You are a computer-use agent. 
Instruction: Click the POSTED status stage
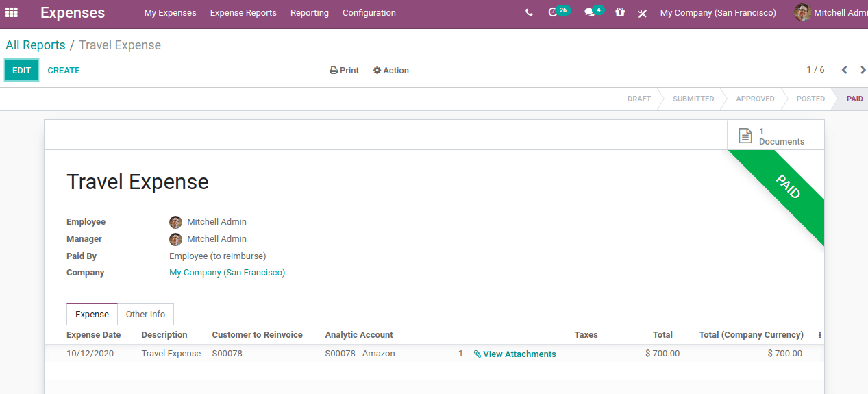[x=810, y=99]
